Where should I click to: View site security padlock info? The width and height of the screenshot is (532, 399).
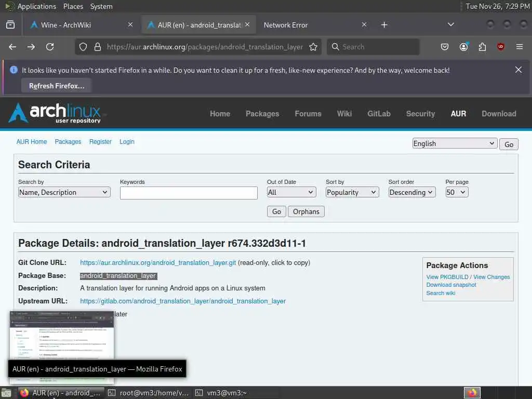[x=97, y=47]
